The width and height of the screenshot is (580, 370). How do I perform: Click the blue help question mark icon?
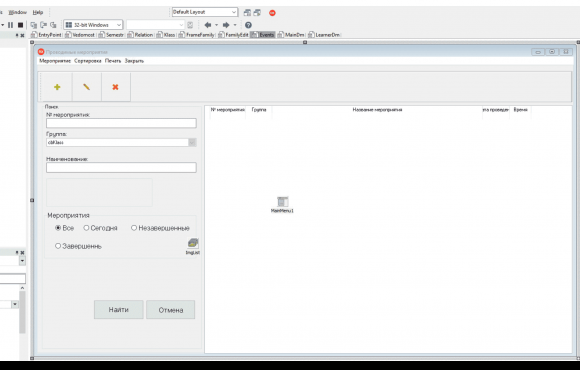tap(248, 25)
